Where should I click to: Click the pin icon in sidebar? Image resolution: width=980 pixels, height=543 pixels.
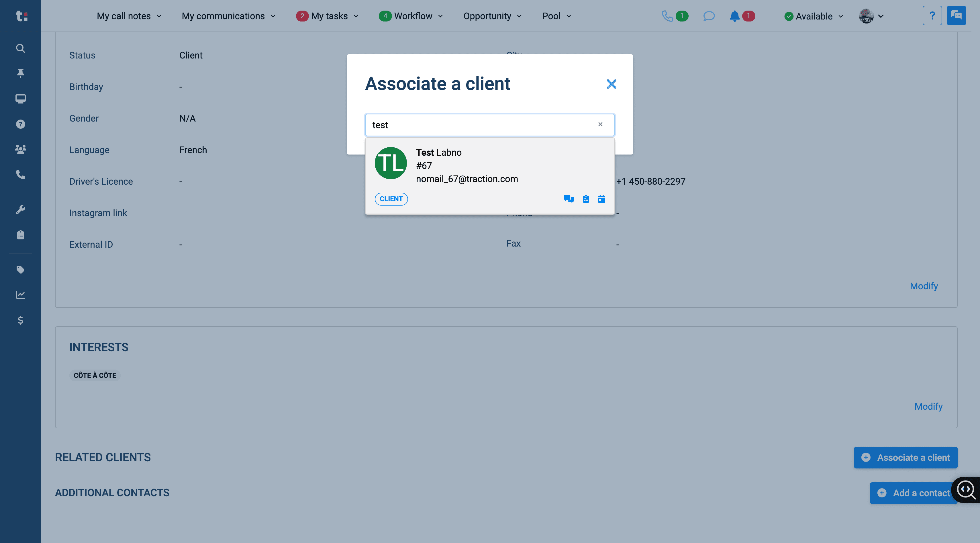(21, 73)
